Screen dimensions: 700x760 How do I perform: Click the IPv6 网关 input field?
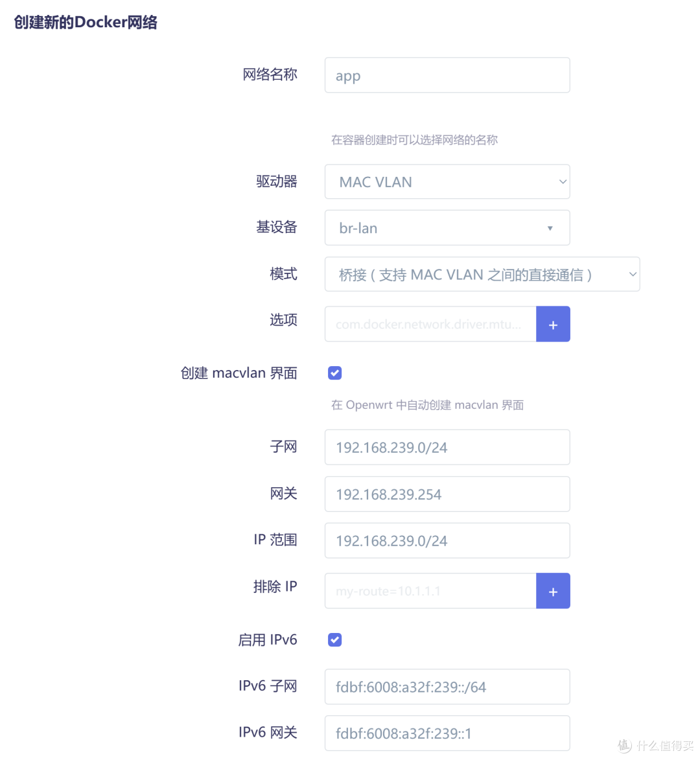click(x=447, y=733)
